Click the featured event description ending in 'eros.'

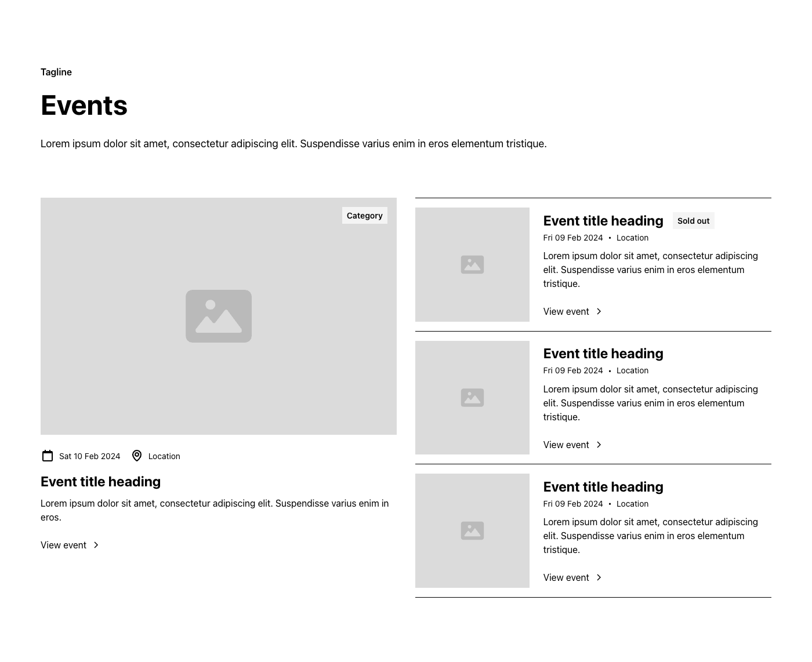click(215, 510)
